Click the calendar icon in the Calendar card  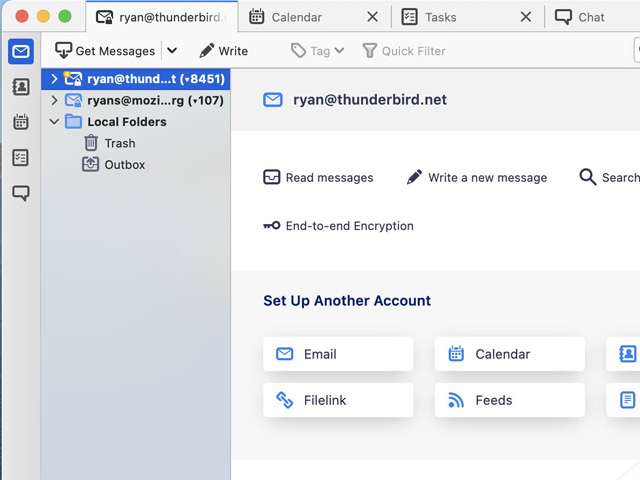tap(456, 354)
